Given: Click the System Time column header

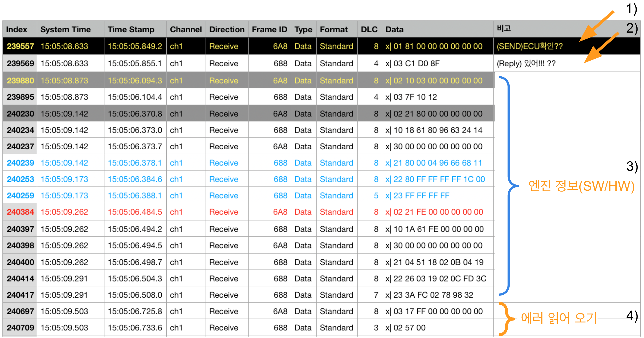Looking at the screenshot, I should click(66, 29).
